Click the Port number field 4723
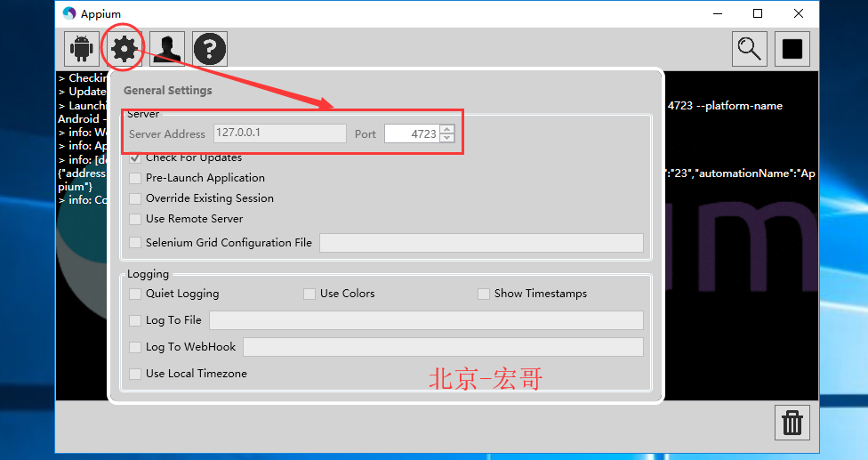Image resolution: width=868 pixels, height=460 pixels. (x=413, y=133)
